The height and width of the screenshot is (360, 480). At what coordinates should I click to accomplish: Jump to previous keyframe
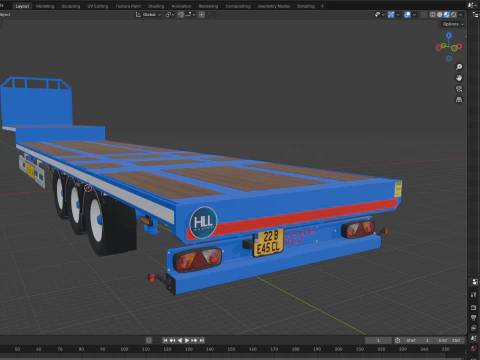click(172, 340)
